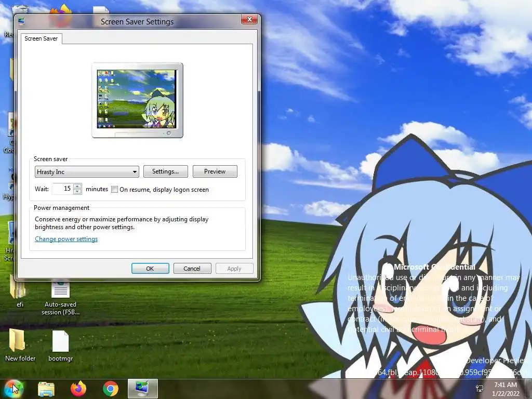
Task: Select the bootmgr file icon
Action: (60, 345)
